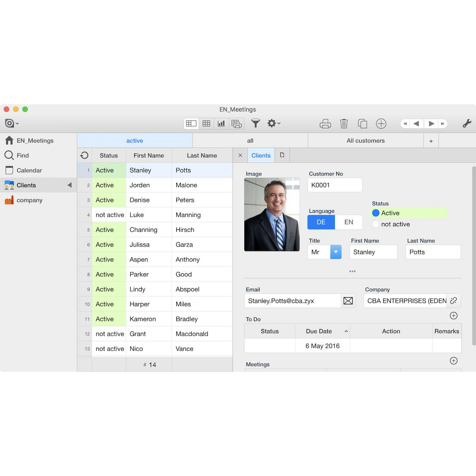476x476 pixels.
Task: Switch to the 'All customers' tab
Action: [366, 141]
